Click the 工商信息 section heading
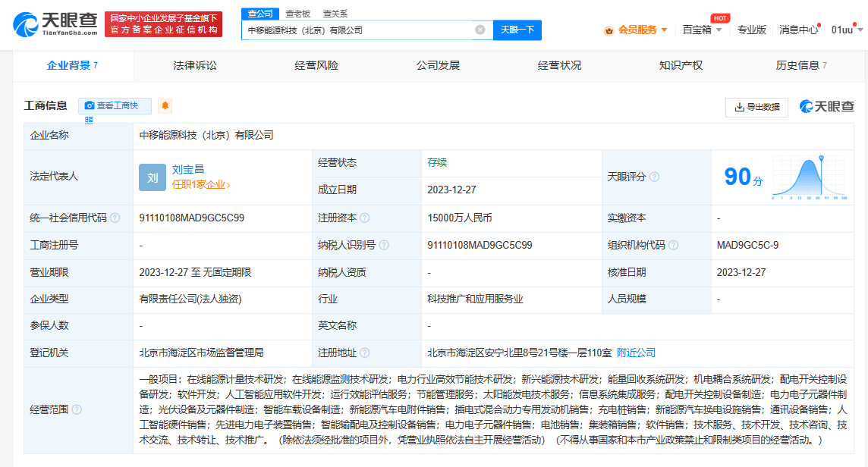Viewport: 868px width, 467px height. [x=46, y=105]
